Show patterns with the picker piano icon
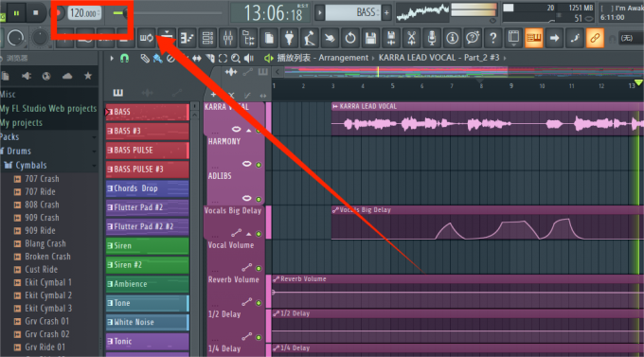This screenshot has width=644, height=357. (x=117, y=93)
